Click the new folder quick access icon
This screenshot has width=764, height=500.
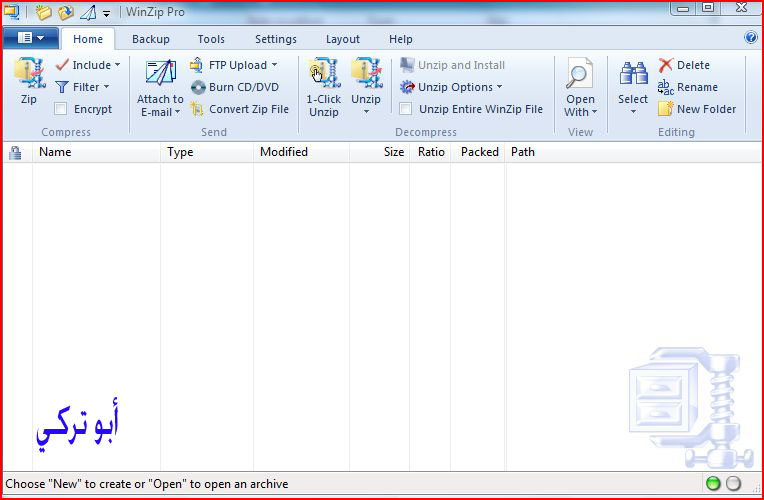tap(43, 12)
